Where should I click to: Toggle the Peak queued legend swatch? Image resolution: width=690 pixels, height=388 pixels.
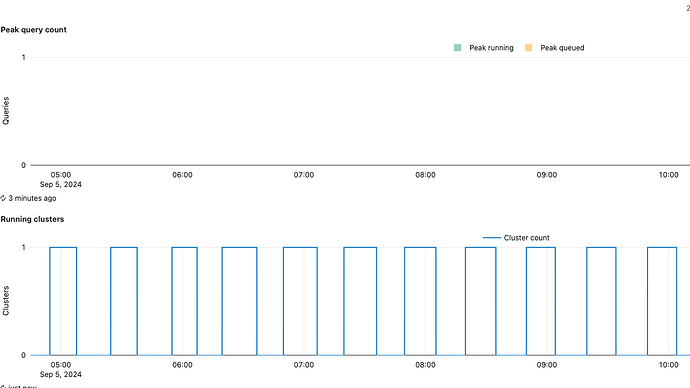[x=529, y=48]
